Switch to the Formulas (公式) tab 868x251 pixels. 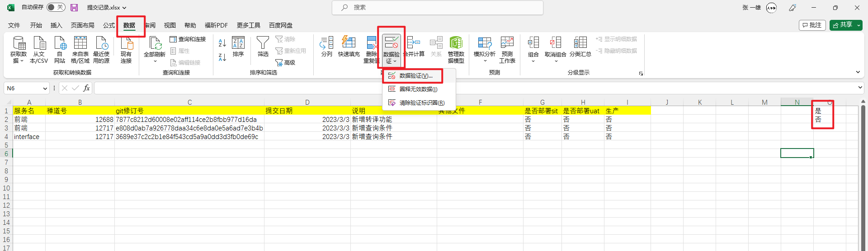click(108, 25)
